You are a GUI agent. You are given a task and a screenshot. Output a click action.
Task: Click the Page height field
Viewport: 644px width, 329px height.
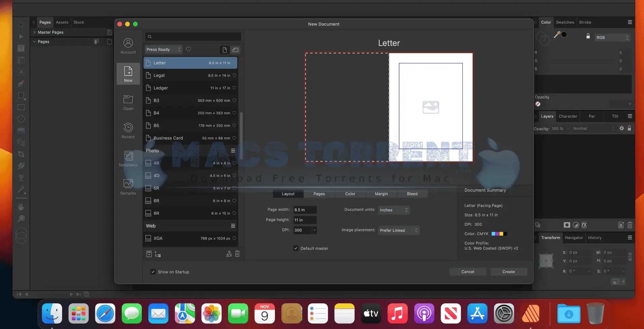305,220
